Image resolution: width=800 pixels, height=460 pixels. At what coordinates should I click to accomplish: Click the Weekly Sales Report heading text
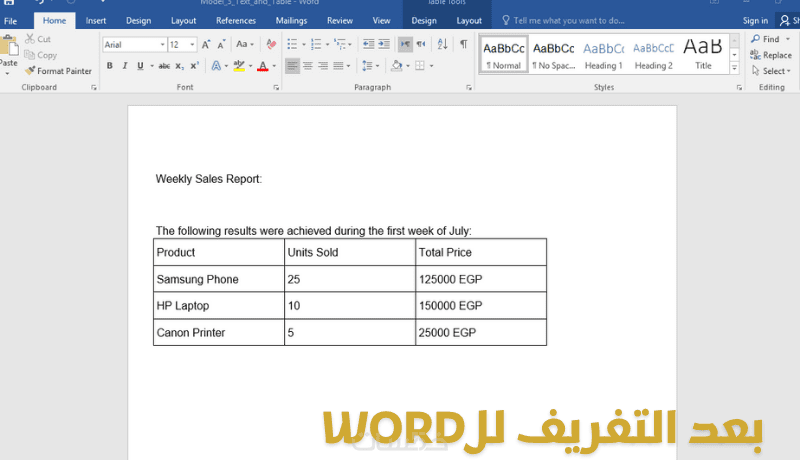pyautogui.click(x=209, y=179)
